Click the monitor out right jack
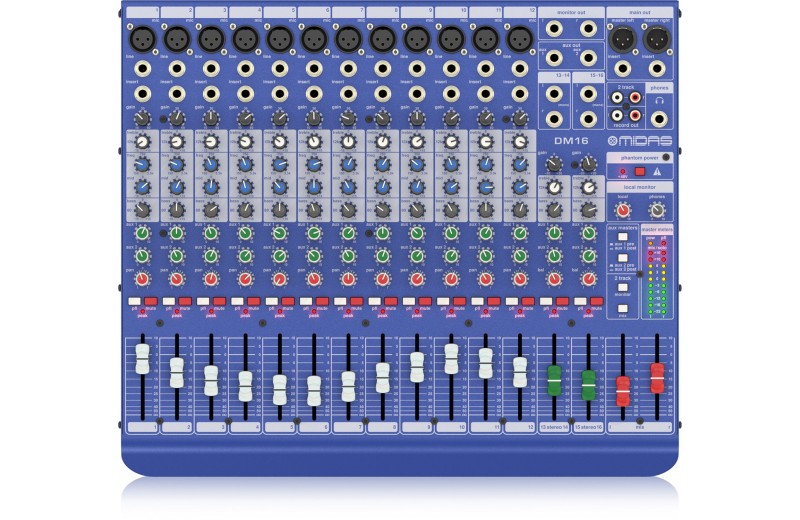The height and width of the screenshot is (520, 800). point(589,28)
